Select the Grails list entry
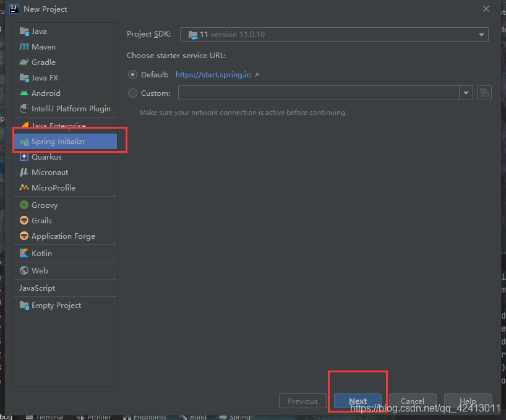 click(x=65, y=220)
